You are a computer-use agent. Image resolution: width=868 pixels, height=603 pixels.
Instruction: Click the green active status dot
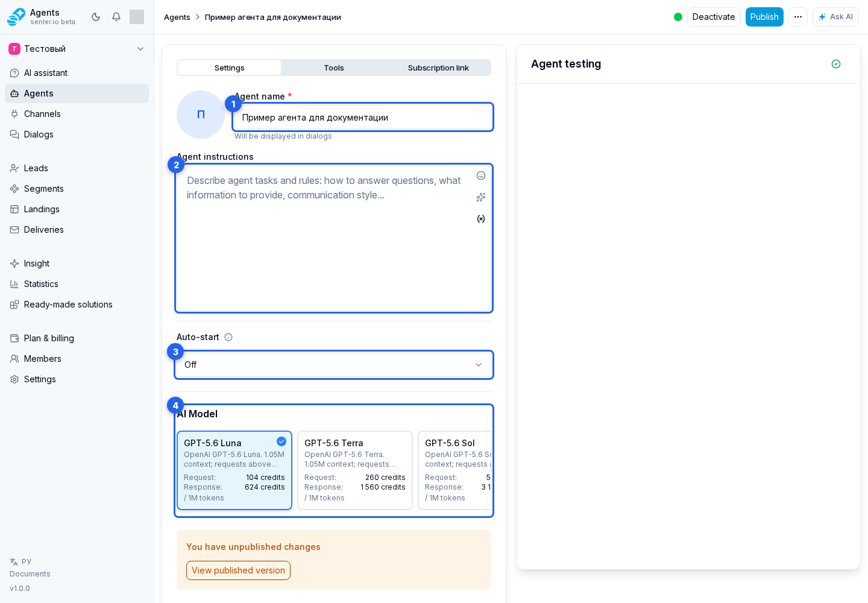click(x=678, y=17)
